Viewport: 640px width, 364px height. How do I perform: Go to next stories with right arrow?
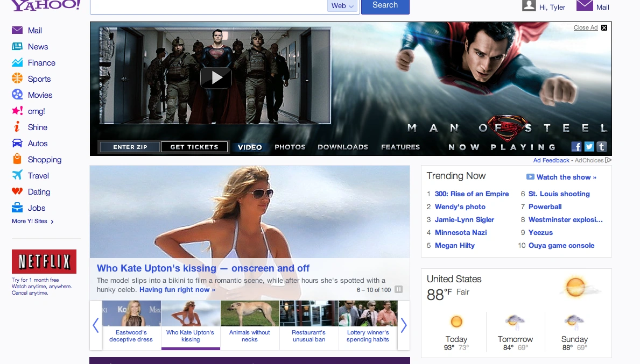point(403,325)
